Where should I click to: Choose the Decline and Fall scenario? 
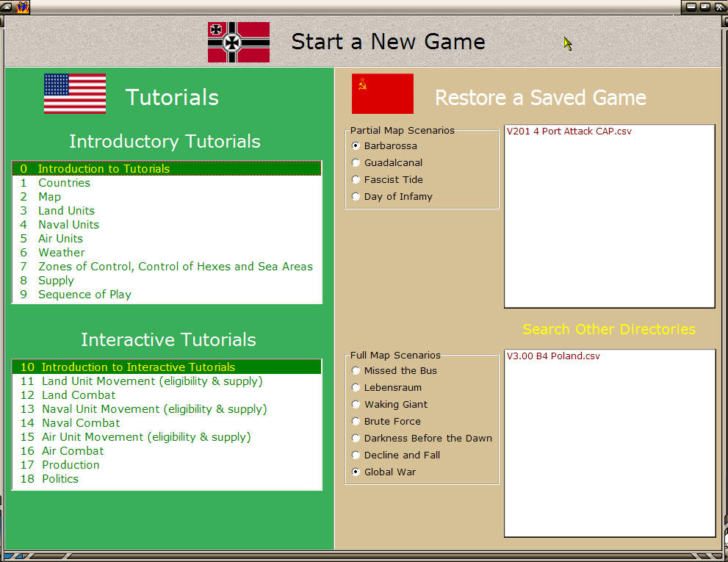point(356,455)
